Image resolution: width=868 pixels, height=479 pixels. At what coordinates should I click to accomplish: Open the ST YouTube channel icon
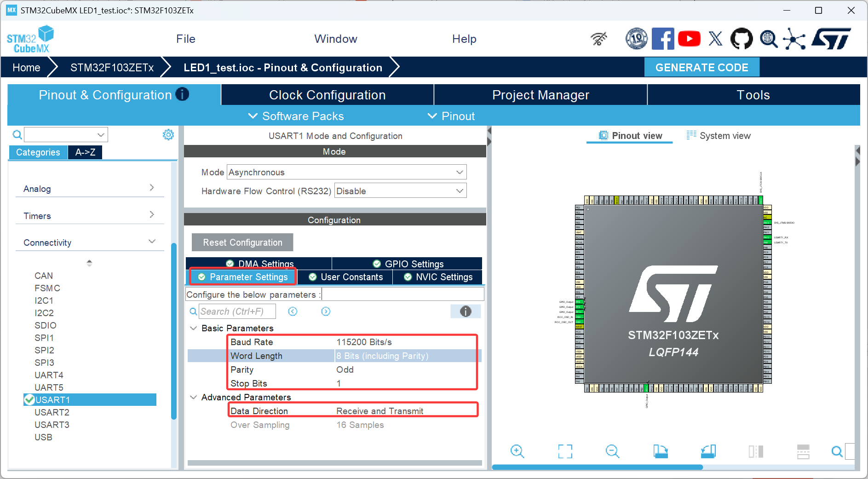[x=689, y=39]
